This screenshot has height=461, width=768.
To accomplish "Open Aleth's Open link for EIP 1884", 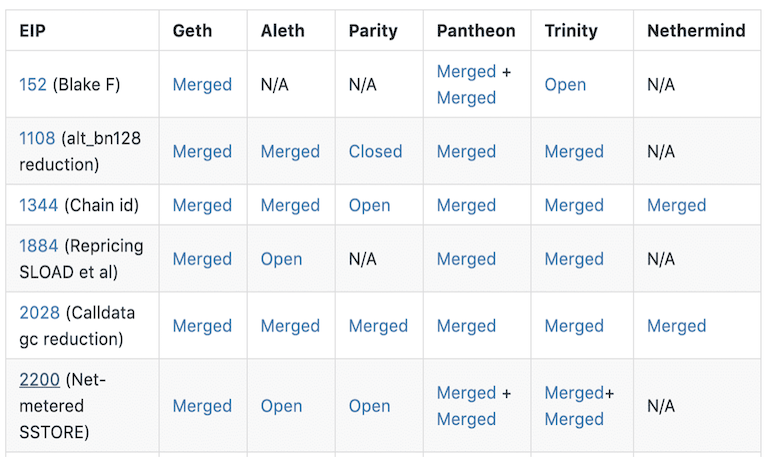I will 281,259.
